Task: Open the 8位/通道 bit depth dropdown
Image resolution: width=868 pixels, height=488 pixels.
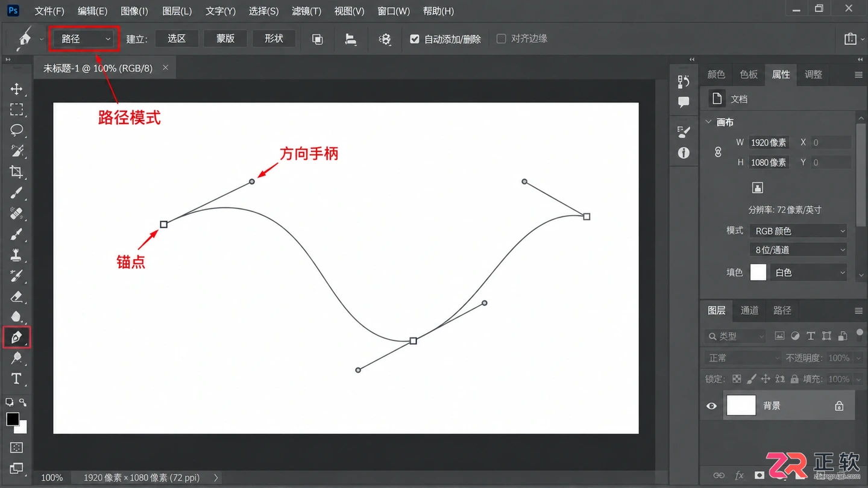Action: [x=799, y=249]
